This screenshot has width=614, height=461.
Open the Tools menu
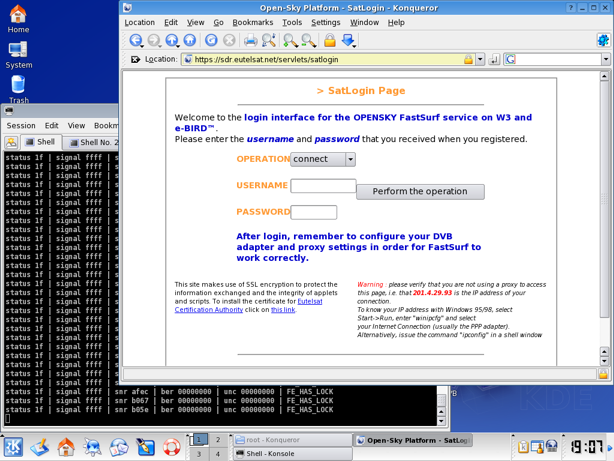(292, 23)
